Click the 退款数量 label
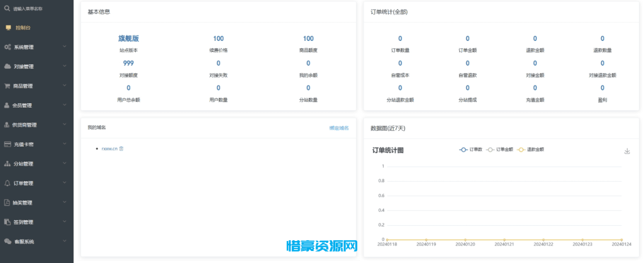 click(602, 50)
